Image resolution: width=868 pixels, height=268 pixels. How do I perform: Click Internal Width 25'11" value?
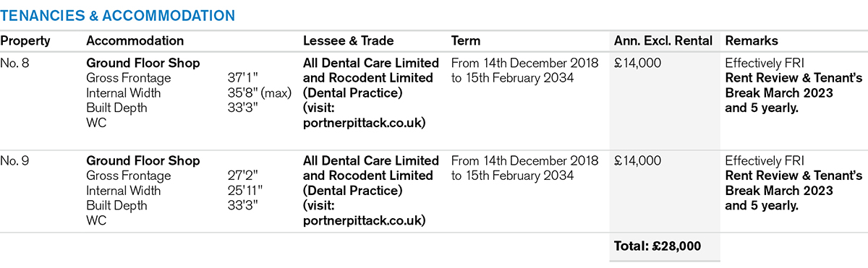click(x=244, y=191)
